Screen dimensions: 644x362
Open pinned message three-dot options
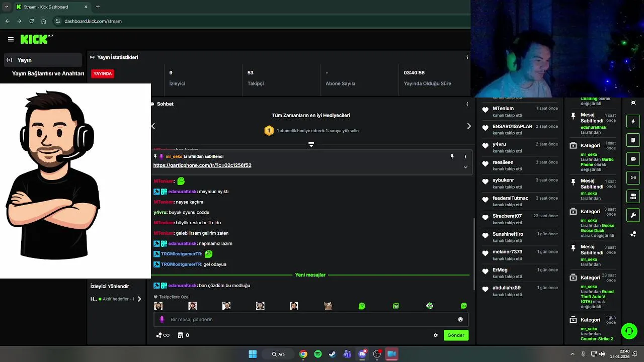(465, 156)
